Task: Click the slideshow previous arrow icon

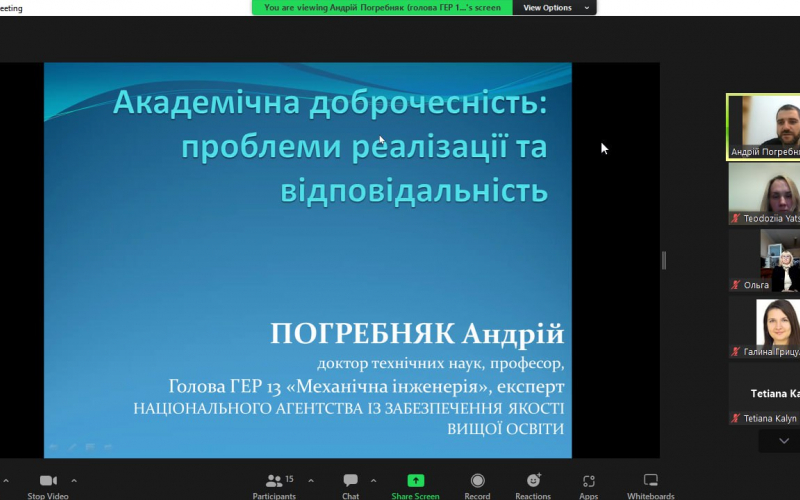Action: coord(53,447)
